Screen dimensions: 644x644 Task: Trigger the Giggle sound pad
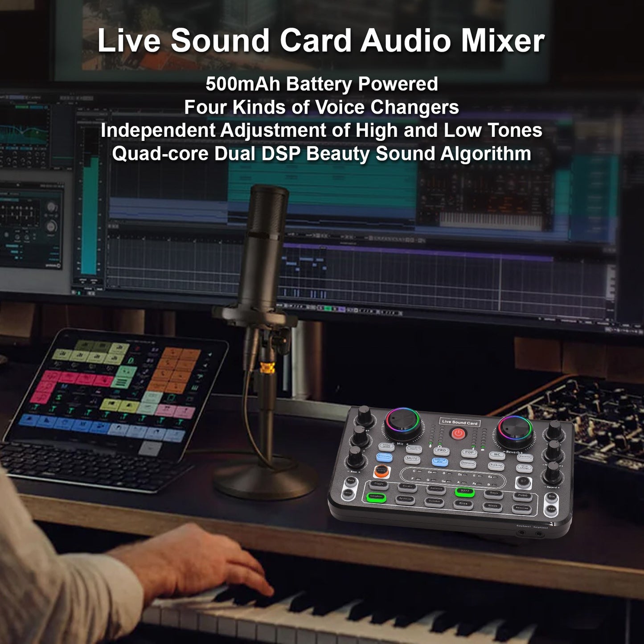click(x=379, y=485)
